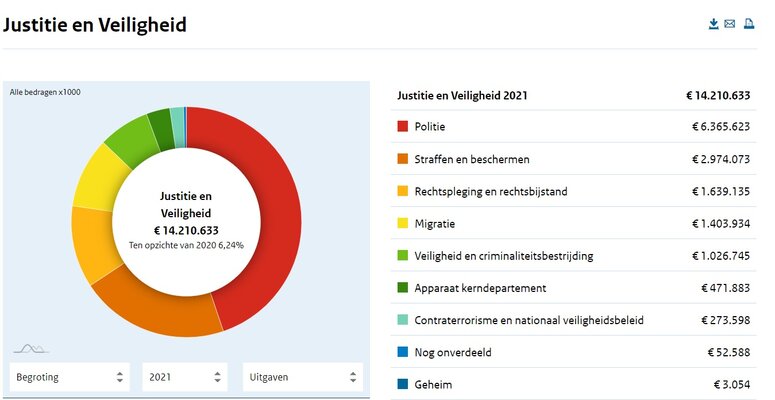
Task: Click the amount € 3.054
Action: 732,384
